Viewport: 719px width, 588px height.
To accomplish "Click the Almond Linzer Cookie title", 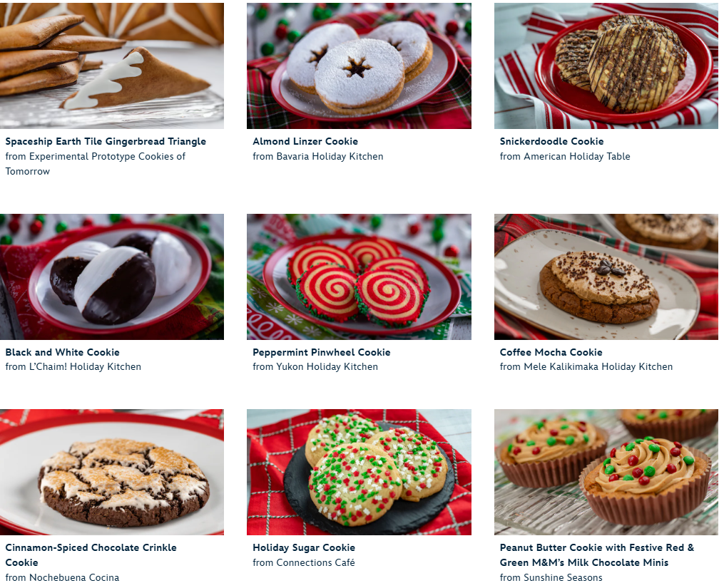I will [x=305, y=141].
